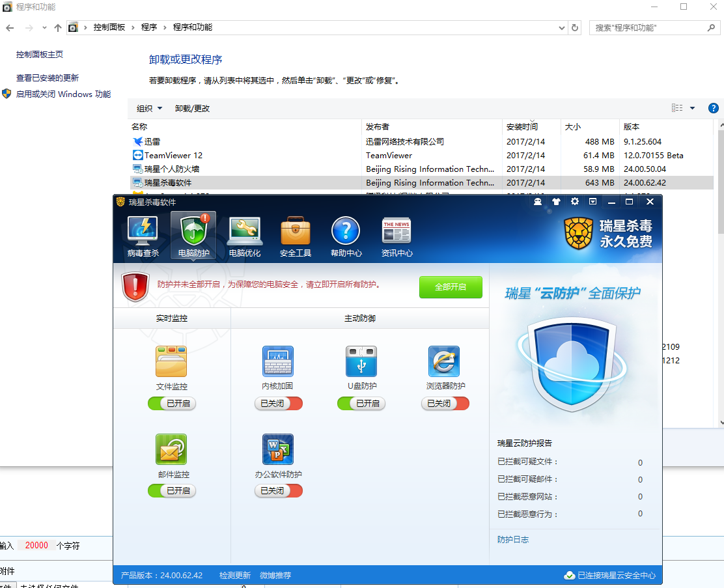Click the breadcrumb chevron after 控制面板

(x=133, y=28)
